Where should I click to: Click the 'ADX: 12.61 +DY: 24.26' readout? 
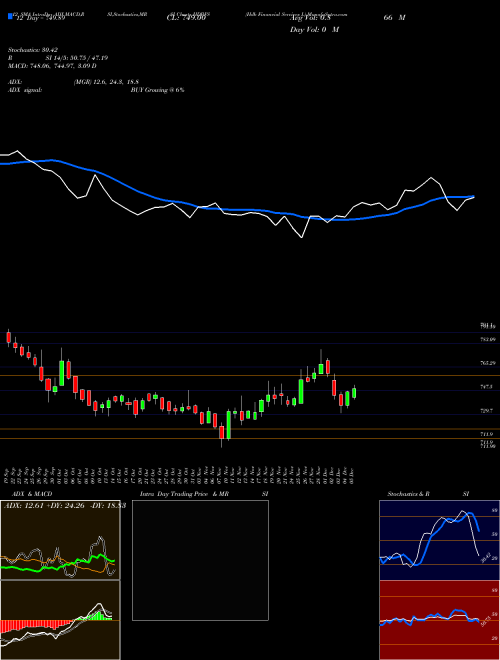point(47,506)
